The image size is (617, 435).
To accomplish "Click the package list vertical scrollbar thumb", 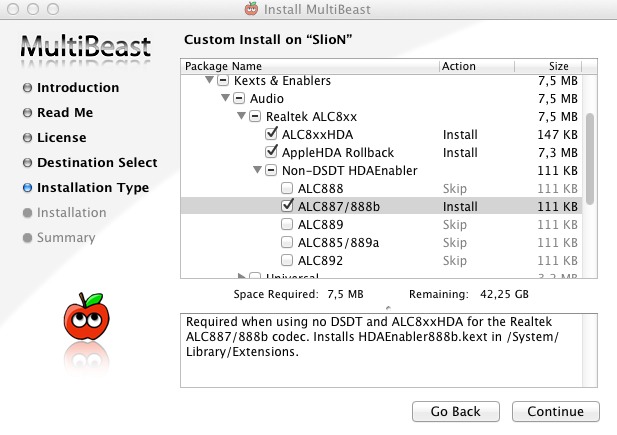I will click(589, 159).
